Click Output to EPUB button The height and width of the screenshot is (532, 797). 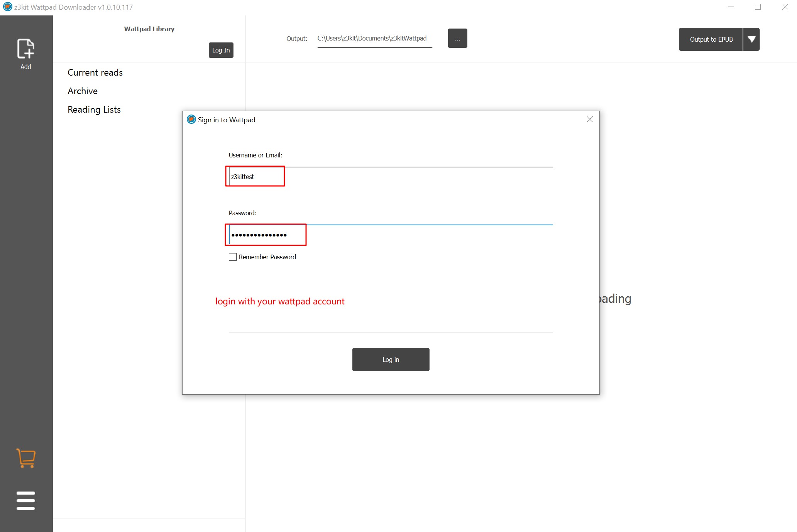coord(711,39)
